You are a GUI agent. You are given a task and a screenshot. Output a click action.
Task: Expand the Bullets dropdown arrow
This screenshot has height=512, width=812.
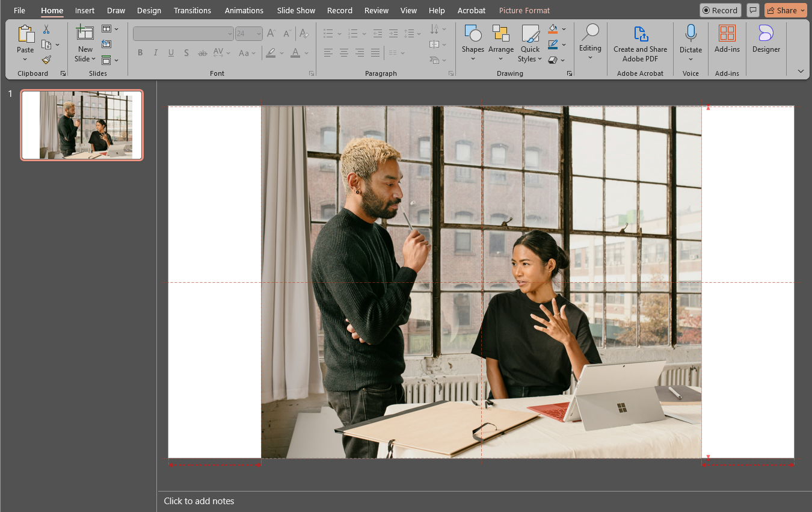click(340, 34)
